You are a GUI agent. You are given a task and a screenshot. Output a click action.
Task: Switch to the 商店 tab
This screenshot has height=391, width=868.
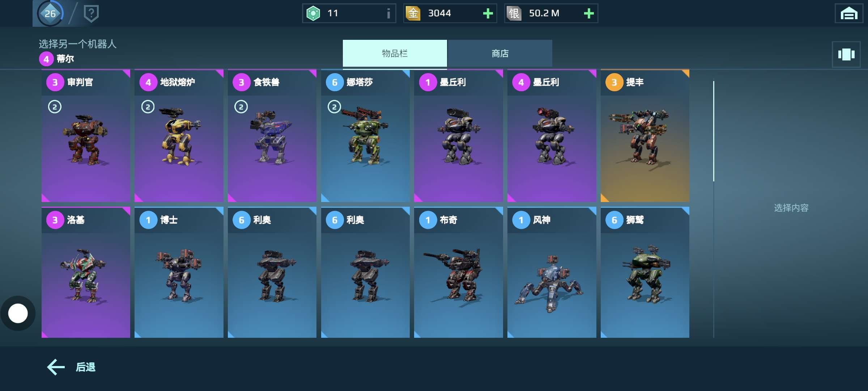click(500, 54)
